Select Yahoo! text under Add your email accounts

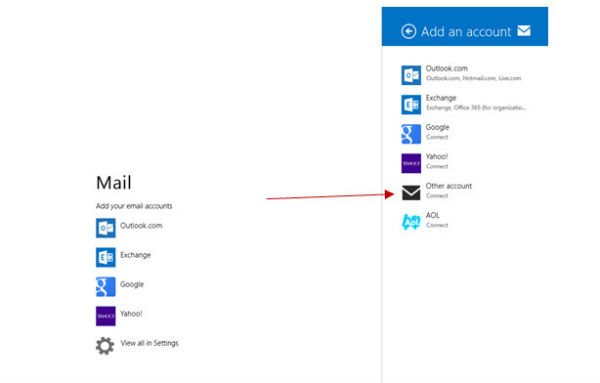click(x=131, y=314)
